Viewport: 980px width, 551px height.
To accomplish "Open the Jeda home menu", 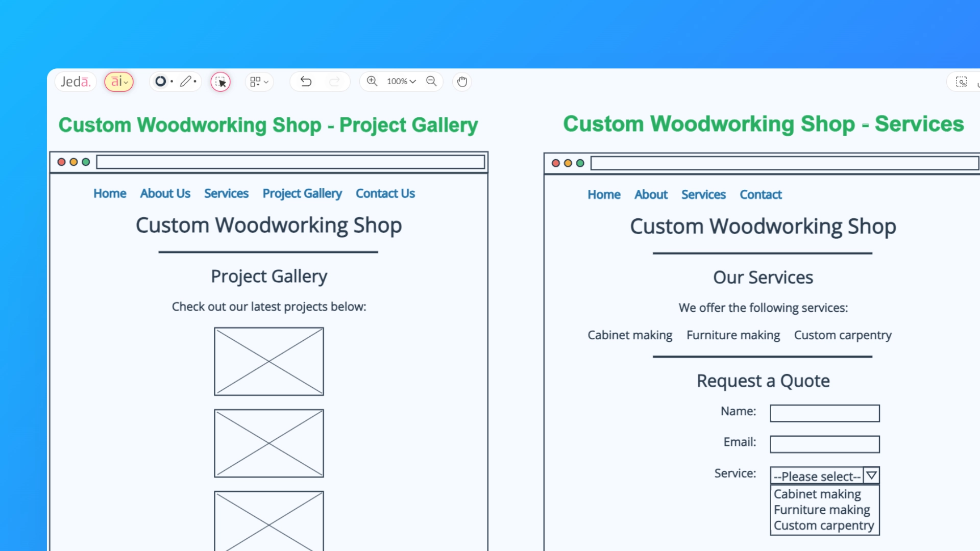I will point(76,81).
